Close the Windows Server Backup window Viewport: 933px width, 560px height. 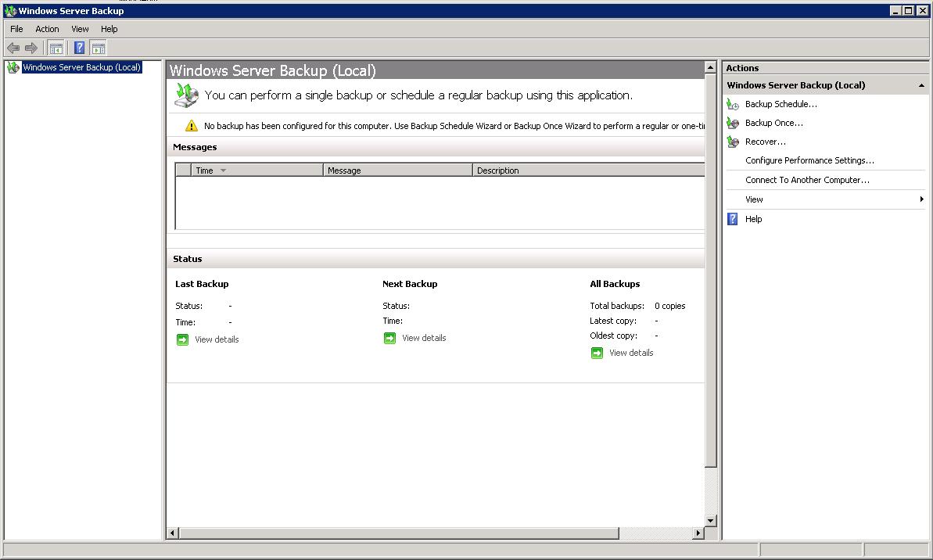click(x=922, y=11)
